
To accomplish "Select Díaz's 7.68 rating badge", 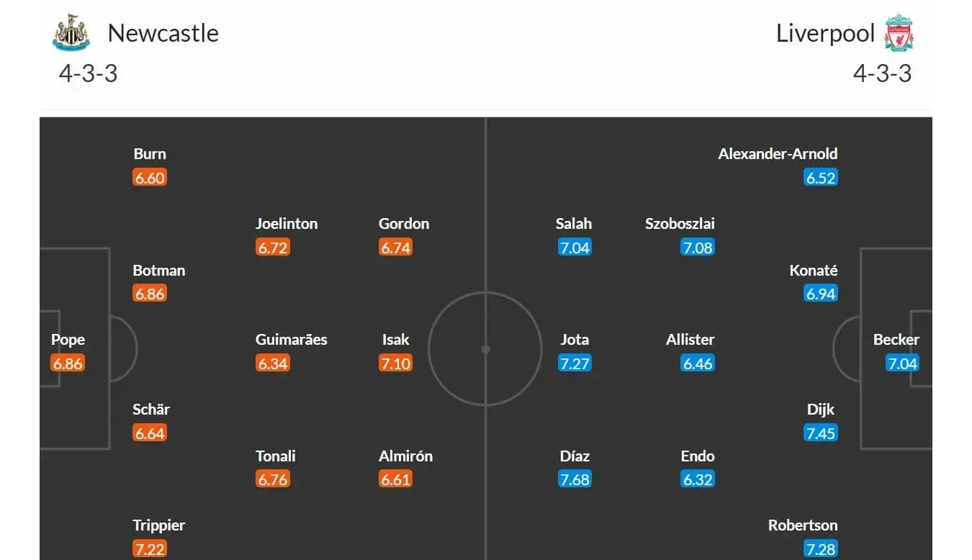I will pos(575,479).
